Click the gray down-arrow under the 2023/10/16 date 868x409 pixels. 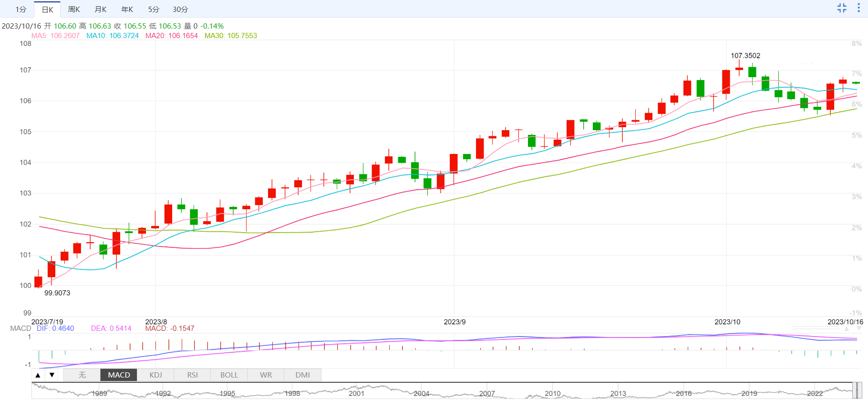[859, 329]
